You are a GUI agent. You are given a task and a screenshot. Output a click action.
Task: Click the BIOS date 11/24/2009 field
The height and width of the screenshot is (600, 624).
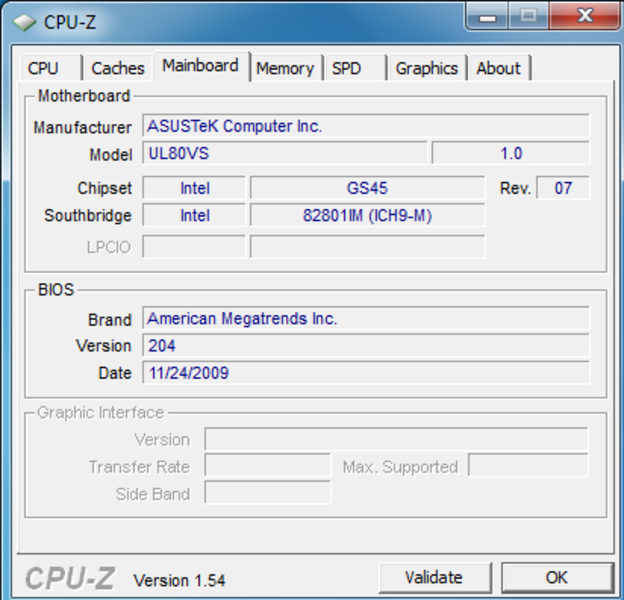coord(366,372)
